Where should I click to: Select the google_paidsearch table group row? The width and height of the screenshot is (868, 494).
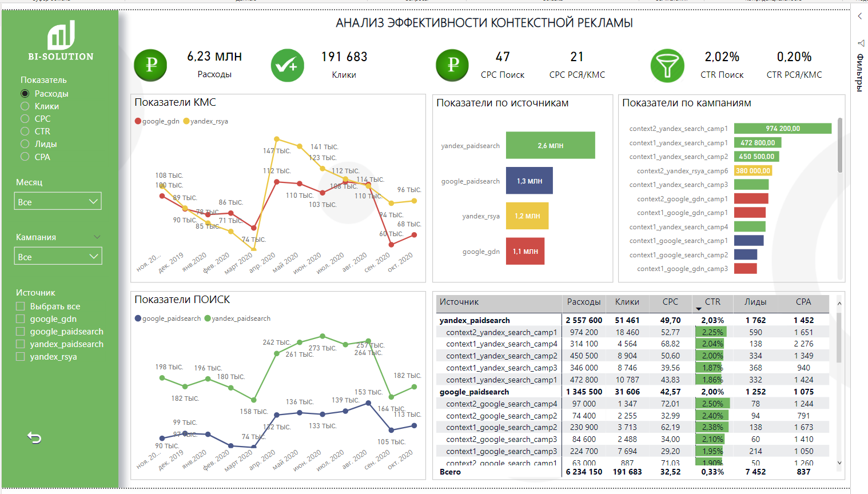tap(633, 392)
